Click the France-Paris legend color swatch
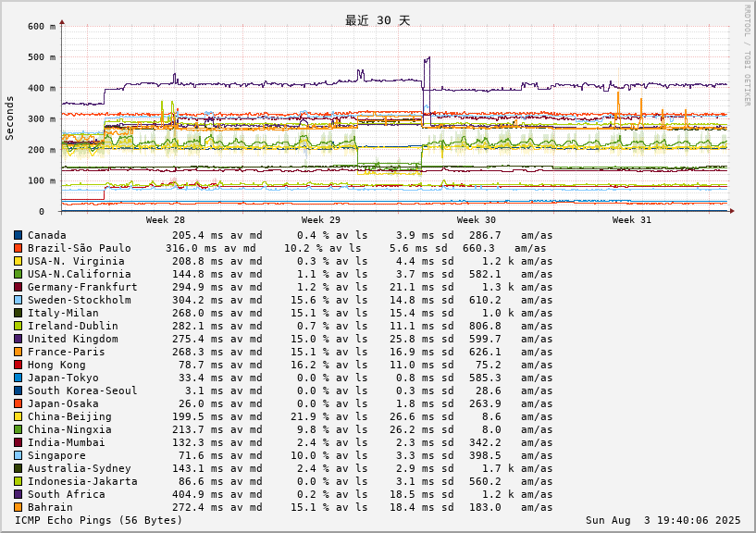Image resolution: width=756 pixels, height=533 pixels. pos(18,353)
